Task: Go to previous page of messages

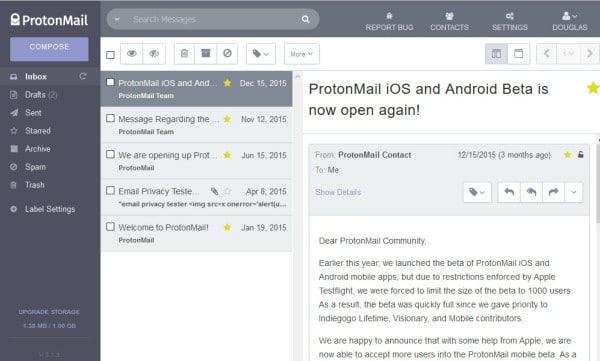Action: click(x=547, y=54)
